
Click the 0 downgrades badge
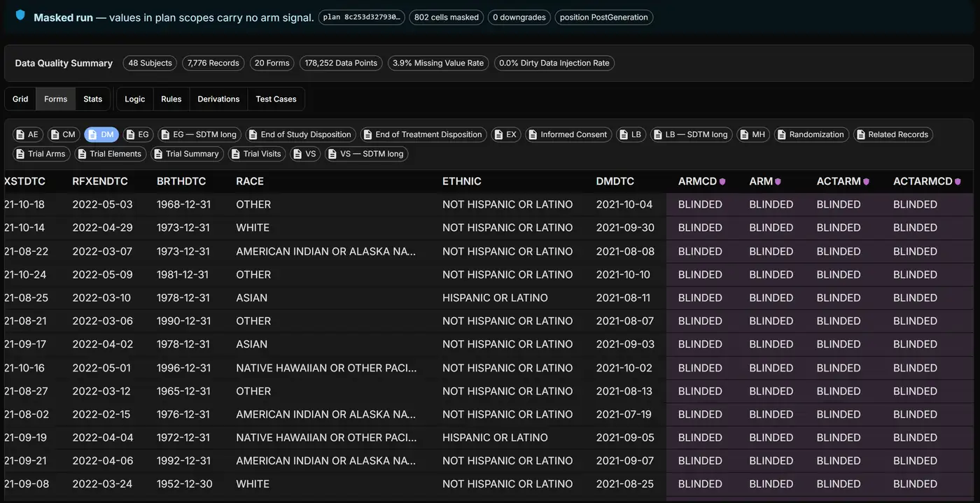pos(519,17)
